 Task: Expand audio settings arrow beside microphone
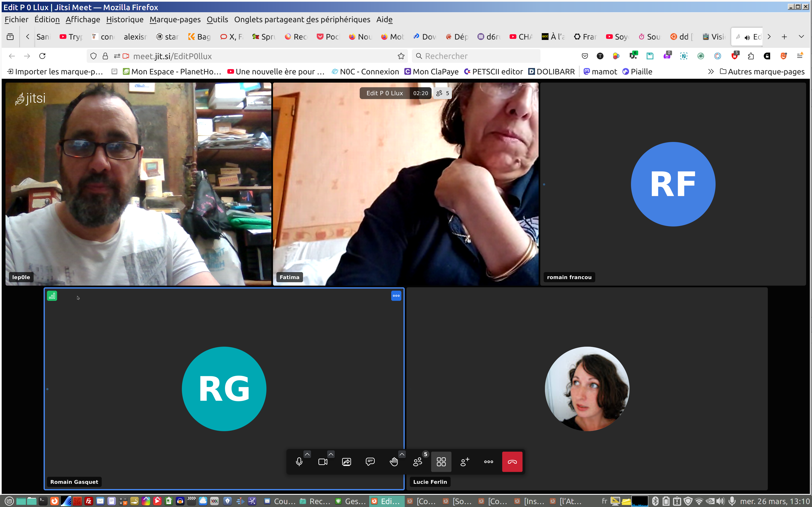tap(307, 454)
